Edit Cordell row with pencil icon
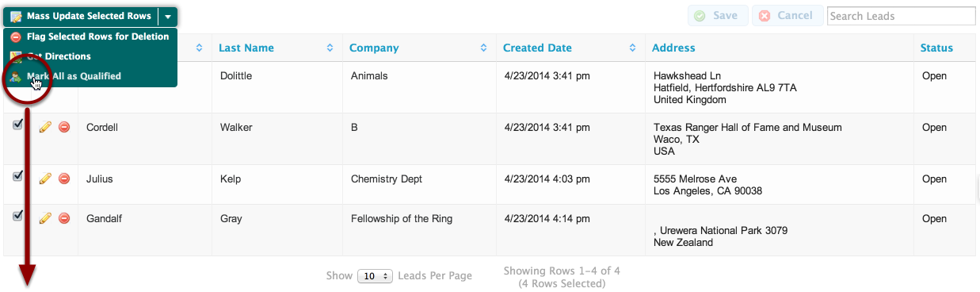980x292 pixels. (45, 127)
